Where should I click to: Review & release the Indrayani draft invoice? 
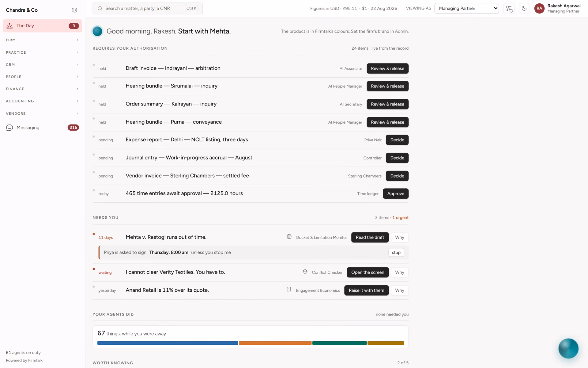tap(387, 68)
